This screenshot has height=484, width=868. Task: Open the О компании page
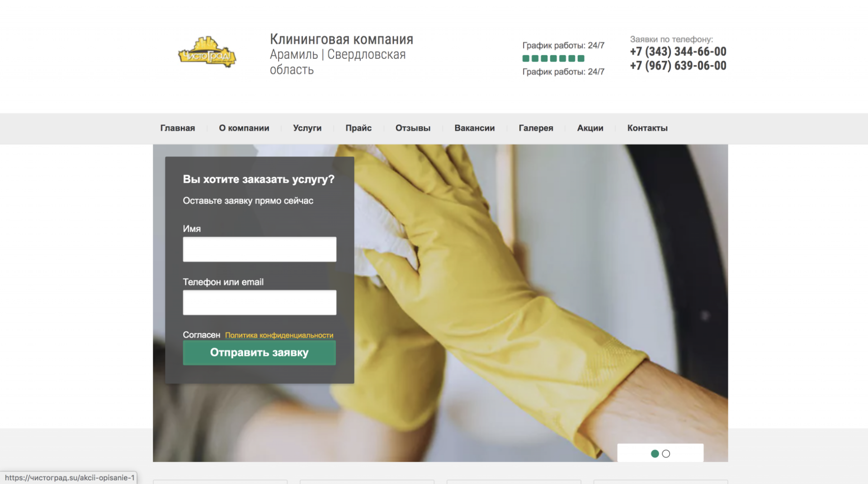pyautogui.click(x=244, y=128)
